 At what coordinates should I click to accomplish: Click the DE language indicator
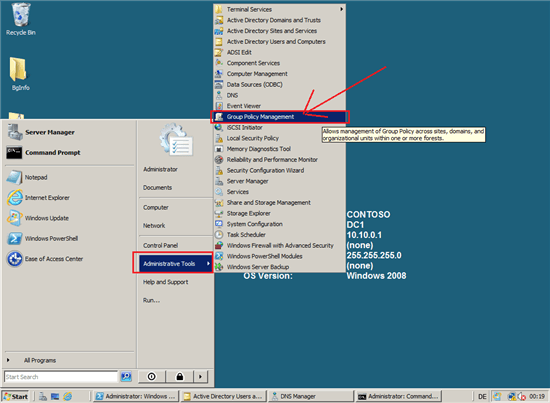coord(482,396)
